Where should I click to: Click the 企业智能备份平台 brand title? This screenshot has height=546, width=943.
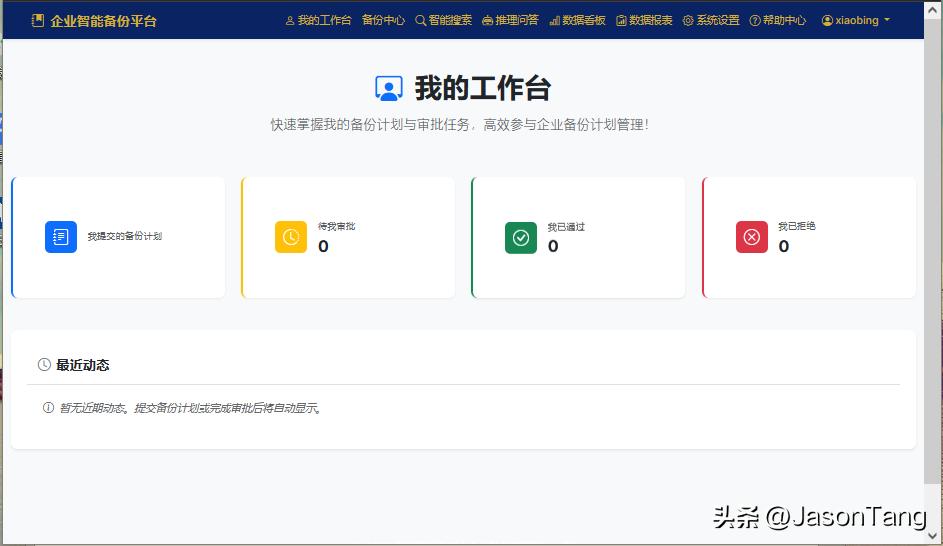103,20
